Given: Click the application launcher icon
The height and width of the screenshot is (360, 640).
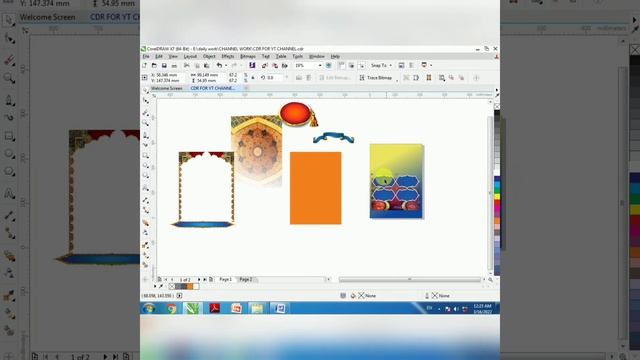Looking at the screenshot, I should [424, 65].
